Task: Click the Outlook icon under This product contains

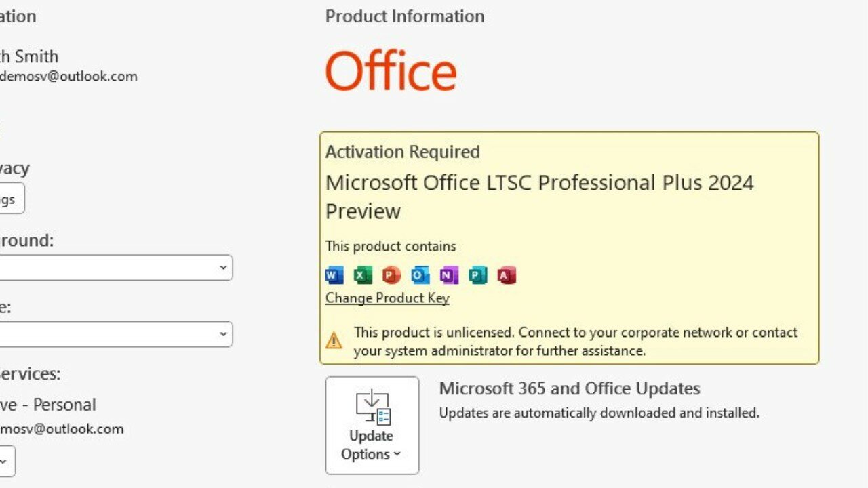Action: tap(420, 274)
